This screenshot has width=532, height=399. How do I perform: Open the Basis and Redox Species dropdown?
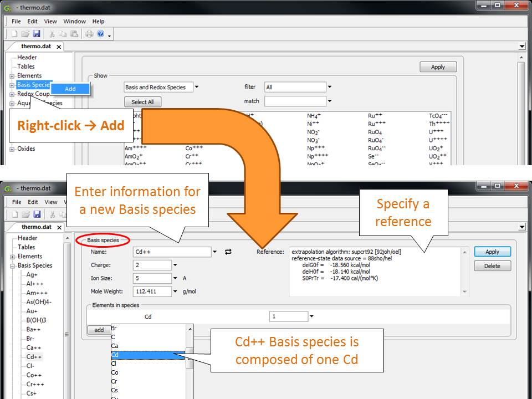196,87
